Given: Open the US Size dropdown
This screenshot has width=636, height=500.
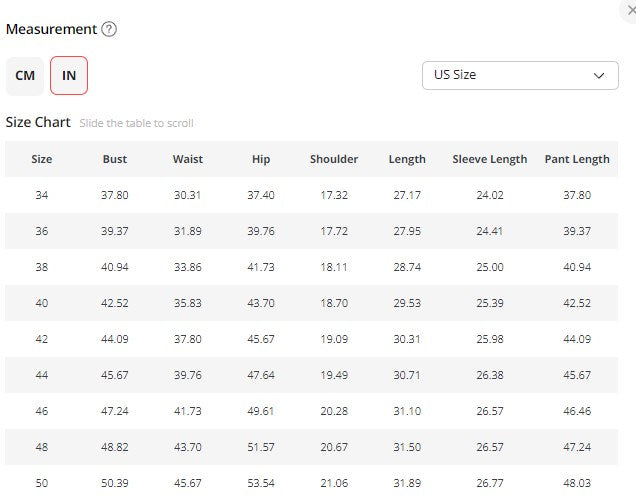Looking at the screenshot, I should [519, 76].
